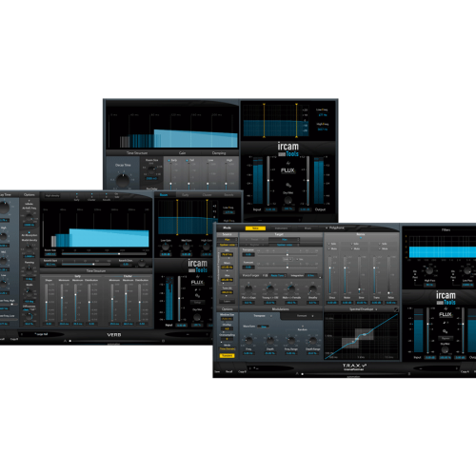Toggle Air Absorption in Verb Options
The width and height of the screenshot is (476, 476).
(x=30, y=232)
